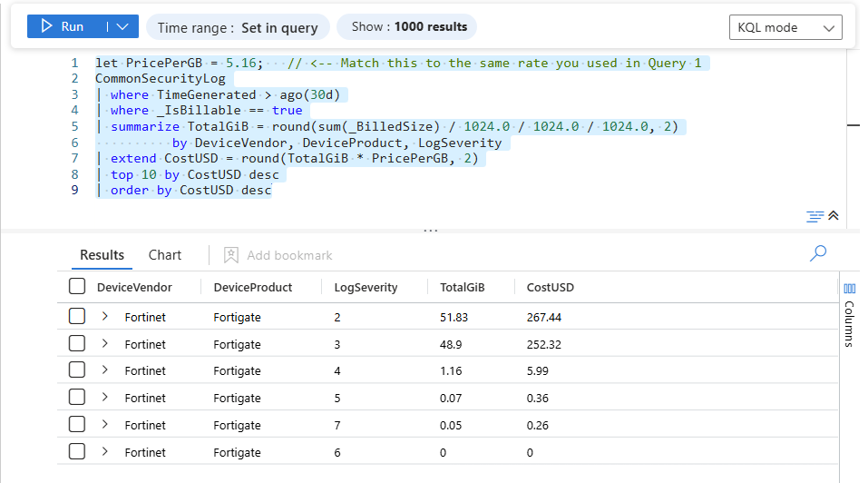Click the search magnifier in results
The image size is (868, 483).
(818, 253)
